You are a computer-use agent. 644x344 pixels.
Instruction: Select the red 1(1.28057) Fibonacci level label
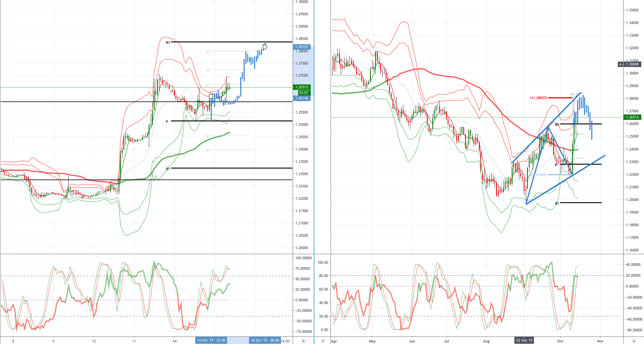(x=538, y=98)
